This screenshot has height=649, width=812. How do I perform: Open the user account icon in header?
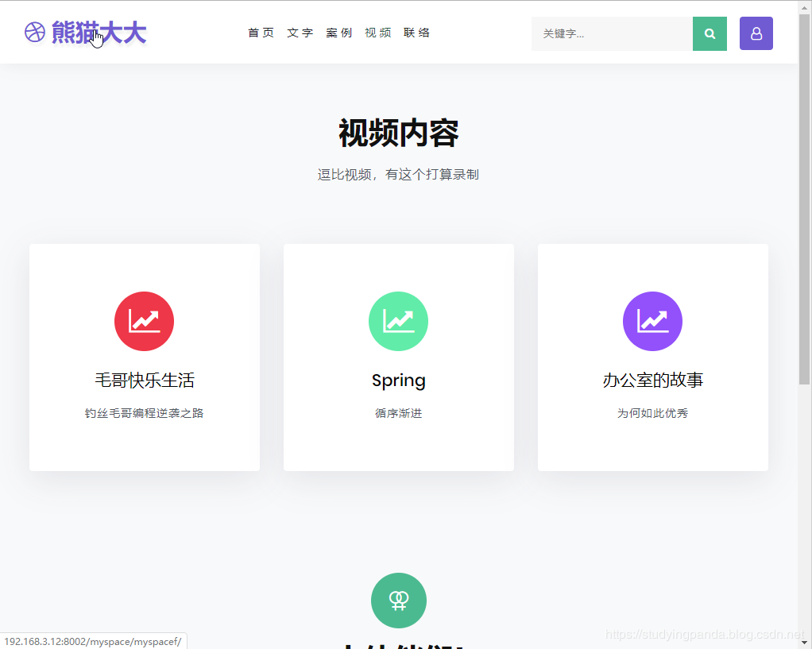pos(756,33)
